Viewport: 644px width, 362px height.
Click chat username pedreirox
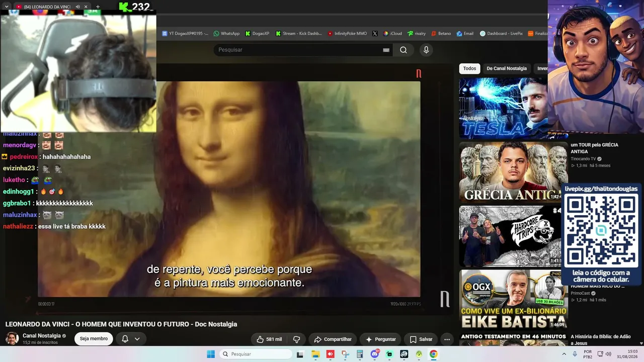click(24, 157)
